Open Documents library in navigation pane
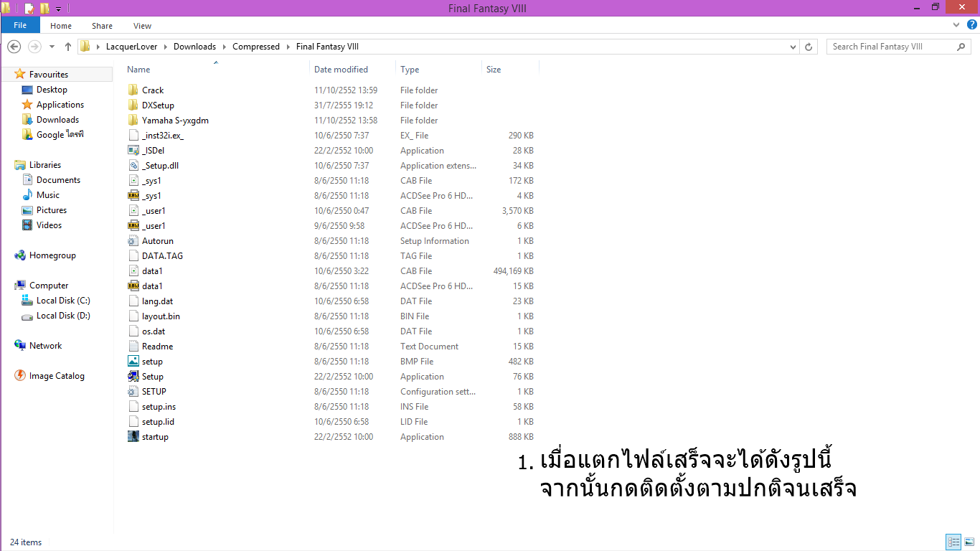980x551 pixels. coord(58,180)
